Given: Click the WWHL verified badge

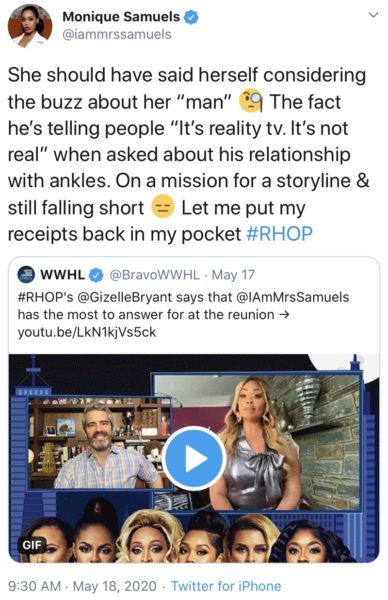Looking at the screenshot, I should coord(96,275).
